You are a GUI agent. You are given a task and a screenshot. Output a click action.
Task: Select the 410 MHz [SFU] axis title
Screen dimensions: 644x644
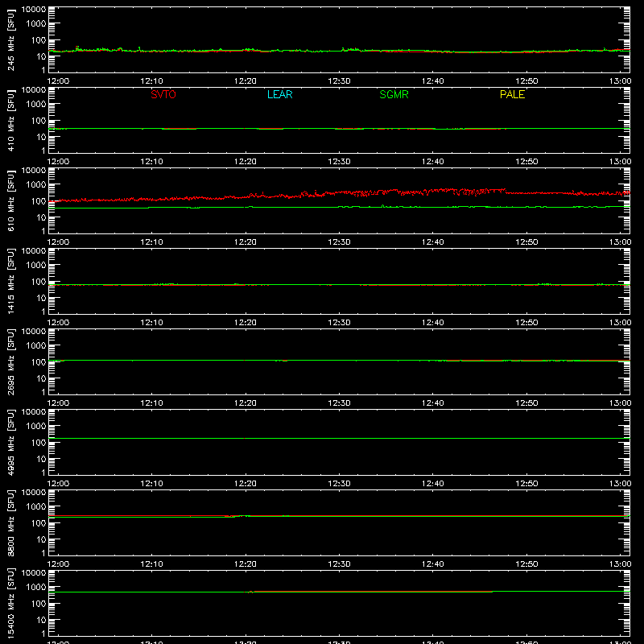pos(10,120)
